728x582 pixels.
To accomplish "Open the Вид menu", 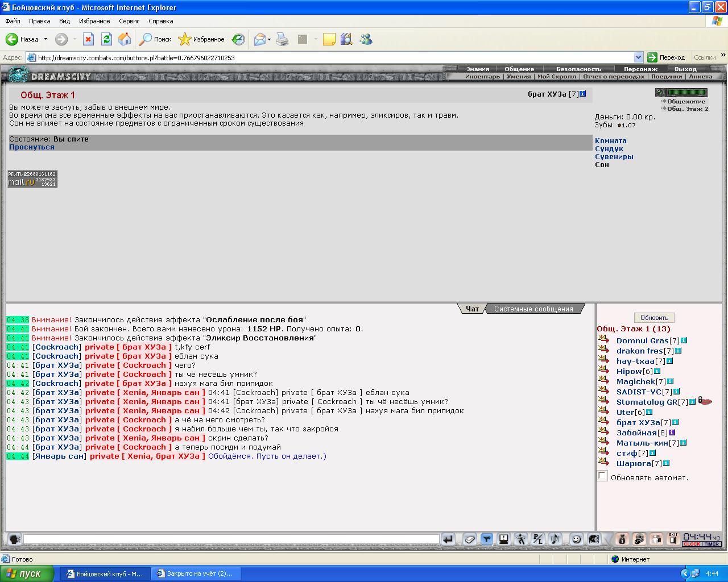I will [x=64, y=21].
